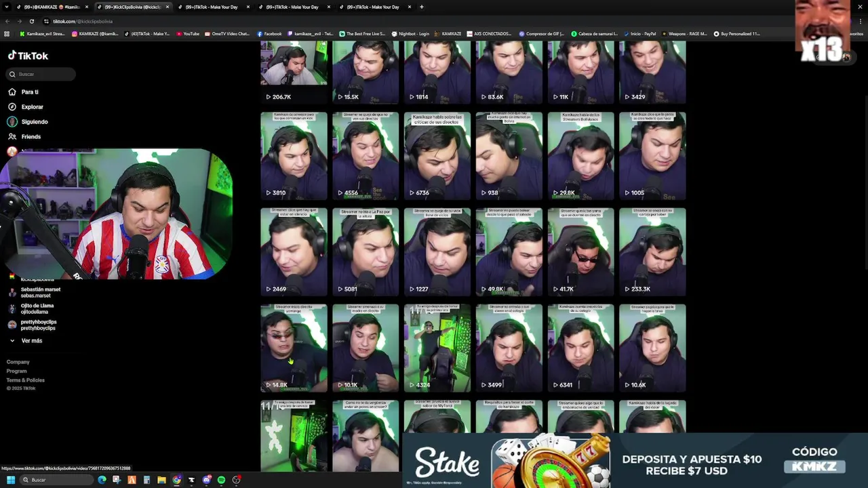The width and height of the screenshot is (868, 488).
Task: Open Discord from the taskbar
Action: pos(207,480)
